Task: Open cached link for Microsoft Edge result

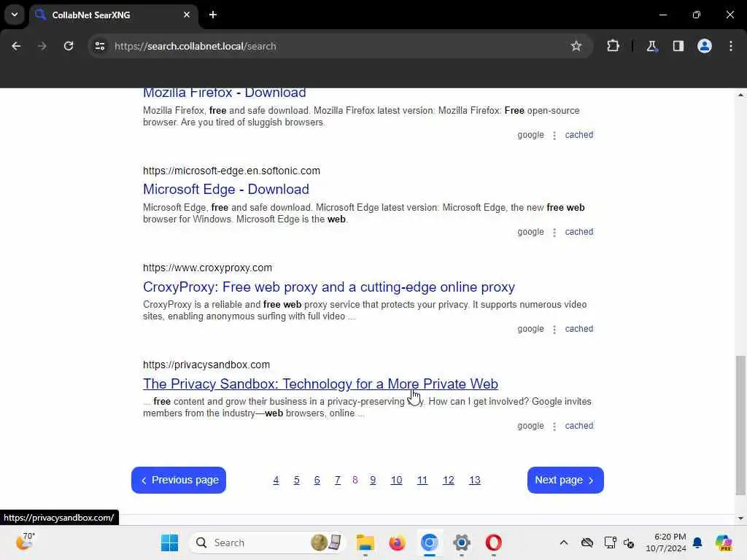Action: (x=578, y=232)
